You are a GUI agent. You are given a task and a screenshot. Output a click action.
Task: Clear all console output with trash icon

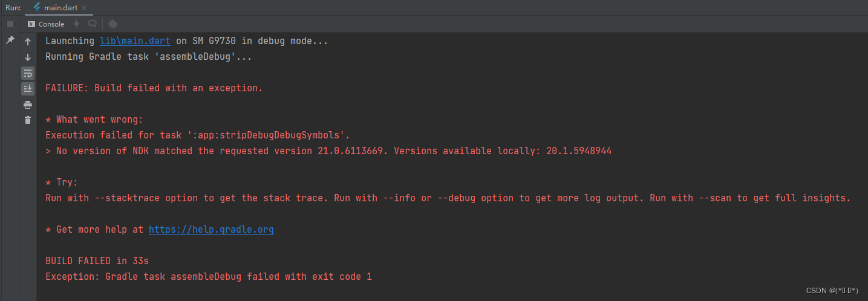click(x=28, y=120)
